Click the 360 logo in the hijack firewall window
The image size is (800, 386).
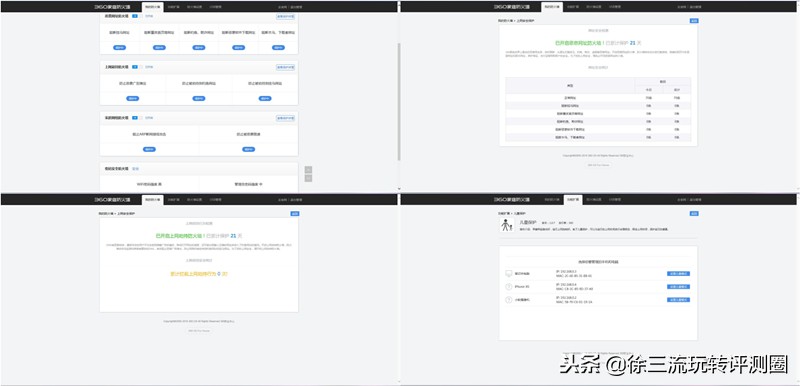coord(112,200)
